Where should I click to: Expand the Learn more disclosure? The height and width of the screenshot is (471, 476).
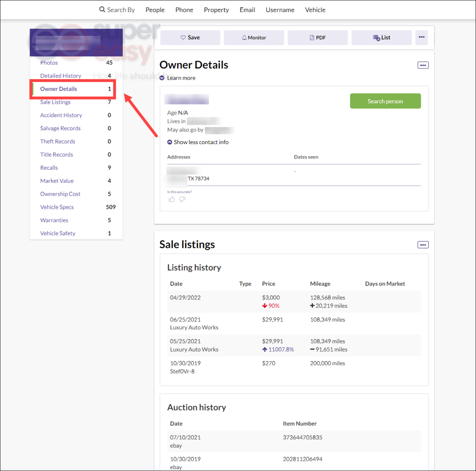178,78
